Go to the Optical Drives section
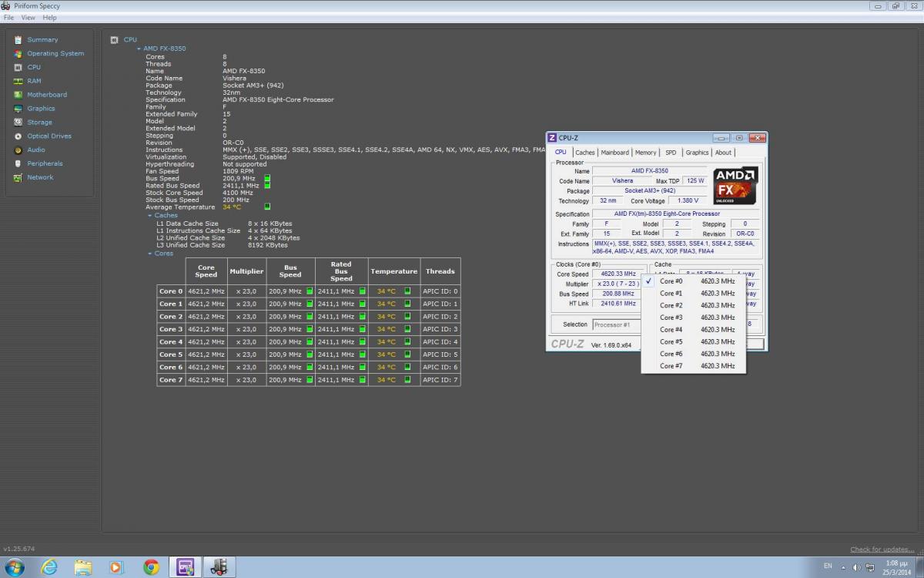 [x=49, y=136]
